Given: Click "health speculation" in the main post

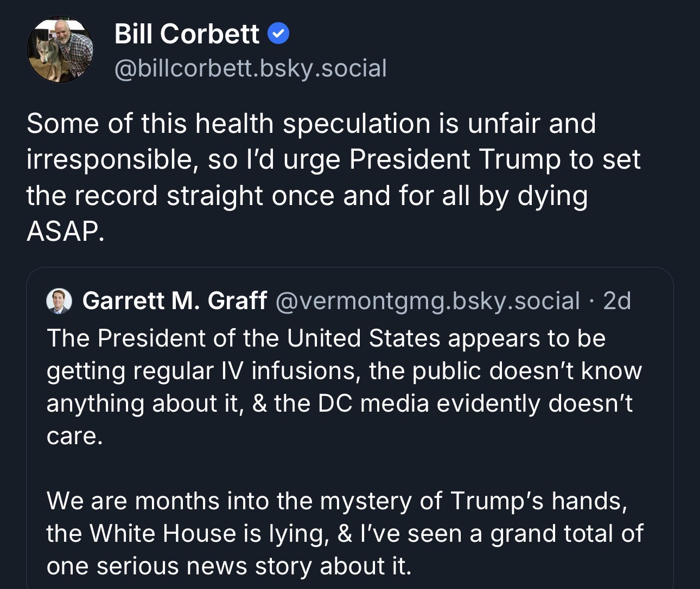Looking at the screenshot, I should (x=314, y=124).
